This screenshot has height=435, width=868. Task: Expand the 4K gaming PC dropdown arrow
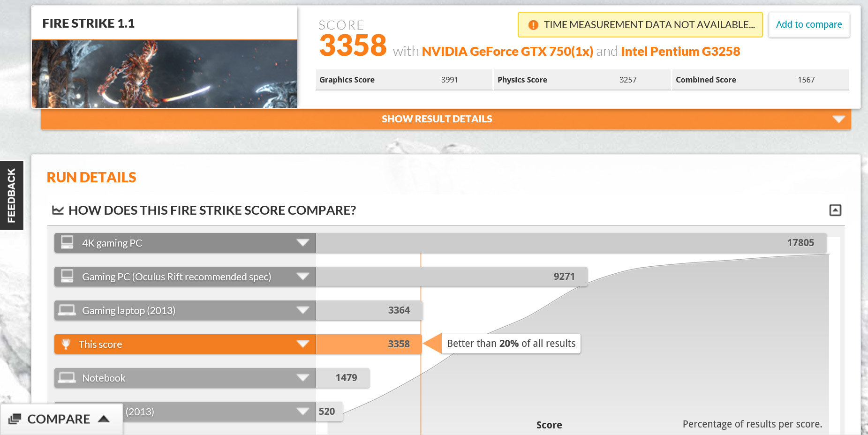coord(303,243)
